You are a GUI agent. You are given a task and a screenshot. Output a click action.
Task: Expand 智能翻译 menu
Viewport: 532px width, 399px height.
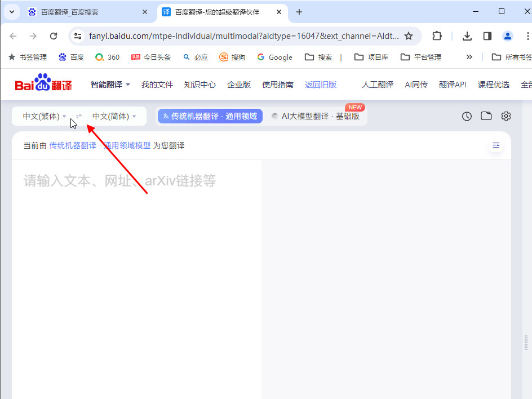pyautogui.click(x=110, y=85)
